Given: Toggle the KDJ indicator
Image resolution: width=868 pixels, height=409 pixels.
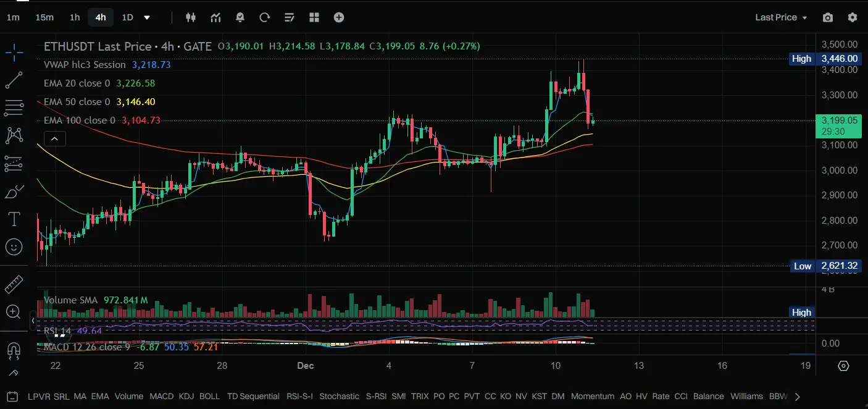Looking at the screenshot, I should click(186, 396).
